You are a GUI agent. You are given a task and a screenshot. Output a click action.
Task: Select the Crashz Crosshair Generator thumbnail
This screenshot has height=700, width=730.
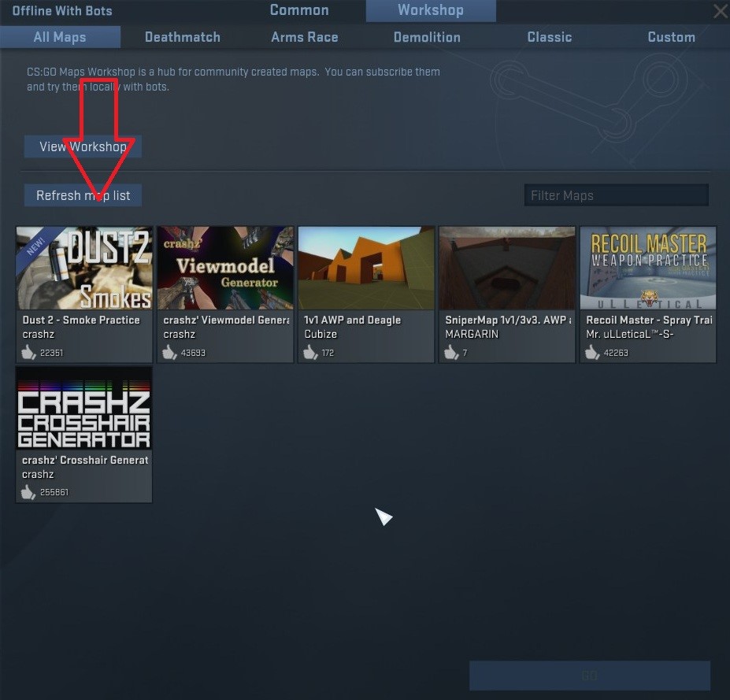tap(84, 408)
